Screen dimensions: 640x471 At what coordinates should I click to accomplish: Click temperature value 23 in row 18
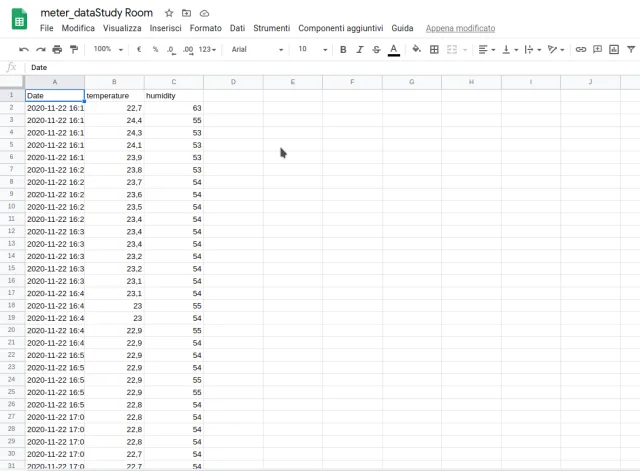coord(114,306)
